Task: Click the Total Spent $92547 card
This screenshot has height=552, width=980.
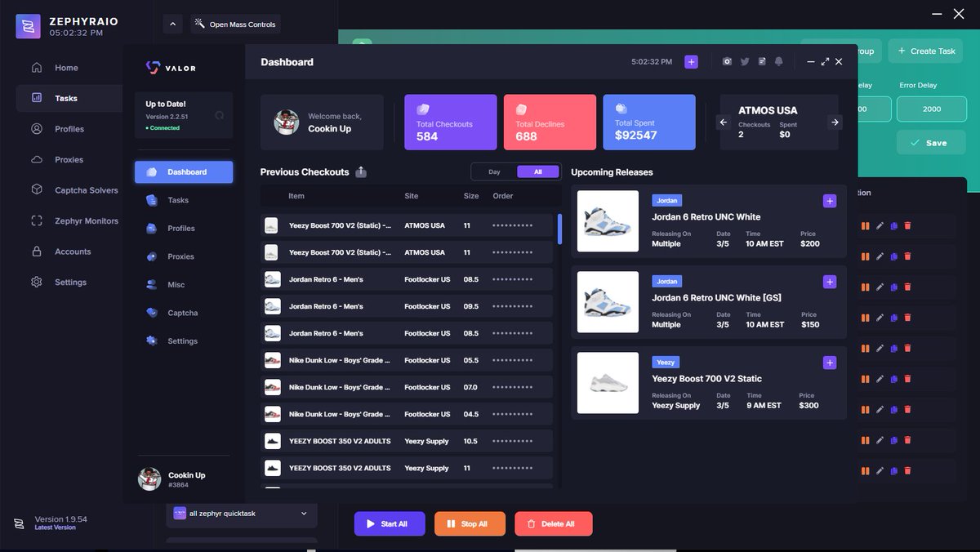Action: 649,122
